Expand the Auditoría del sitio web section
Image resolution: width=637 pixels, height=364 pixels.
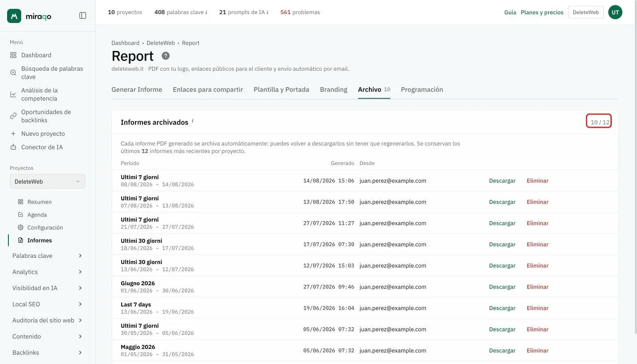[47, 320]
